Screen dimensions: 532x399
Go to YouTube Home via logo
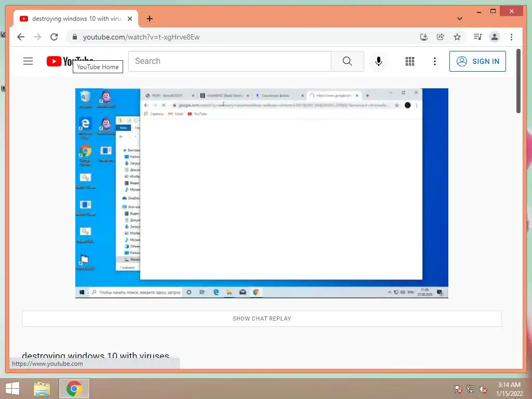pyautogui.click(x=70, y=61)
